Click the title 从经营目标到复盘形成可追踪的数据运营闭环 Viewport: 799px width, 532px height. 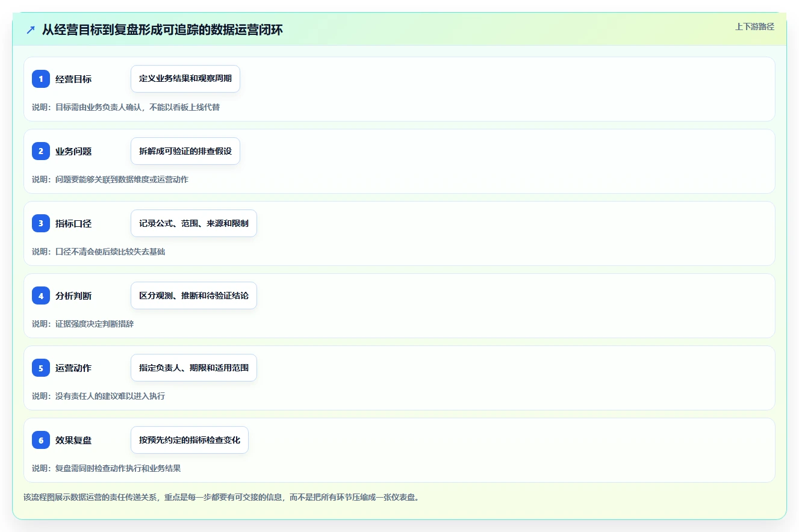[x=162, y=29]
